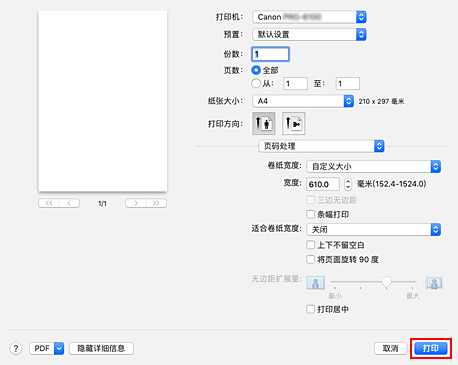Click the 宽度 stepper arrows

[348, 184]
